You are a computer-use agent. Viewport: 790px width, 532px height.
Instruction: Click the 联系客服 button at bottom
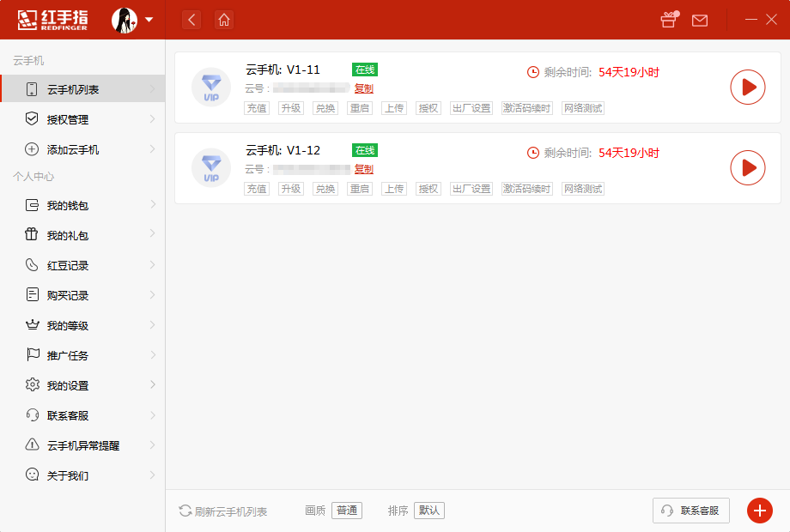point(691,511)
